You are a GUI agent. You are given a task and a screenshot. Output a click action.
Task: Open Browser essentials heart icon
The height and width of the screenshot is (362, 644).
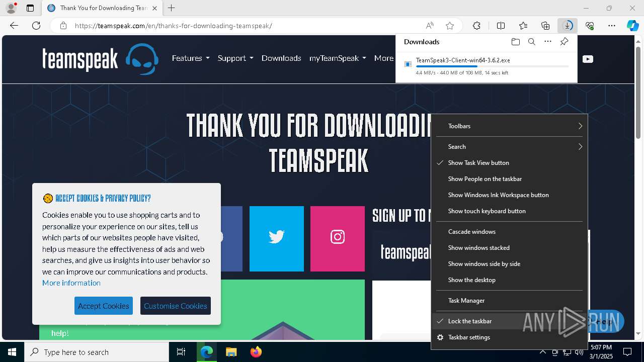590,26
